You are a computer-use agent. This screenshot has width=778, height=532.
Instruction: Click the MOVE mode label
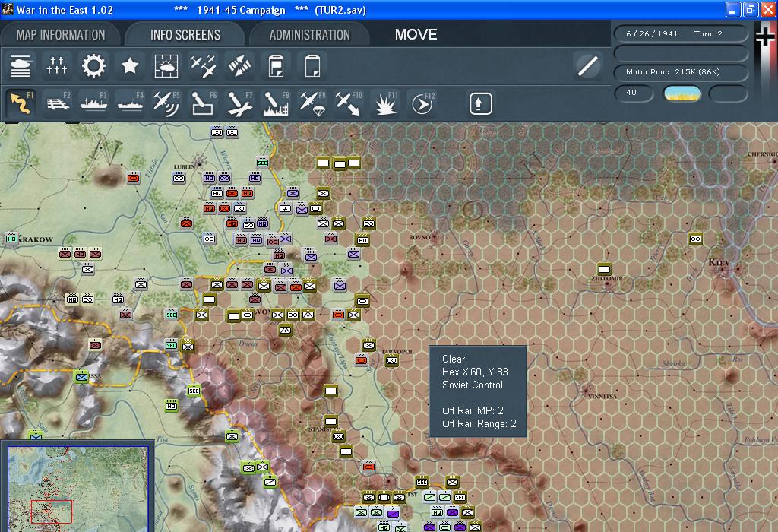click(x=416, y=35)
